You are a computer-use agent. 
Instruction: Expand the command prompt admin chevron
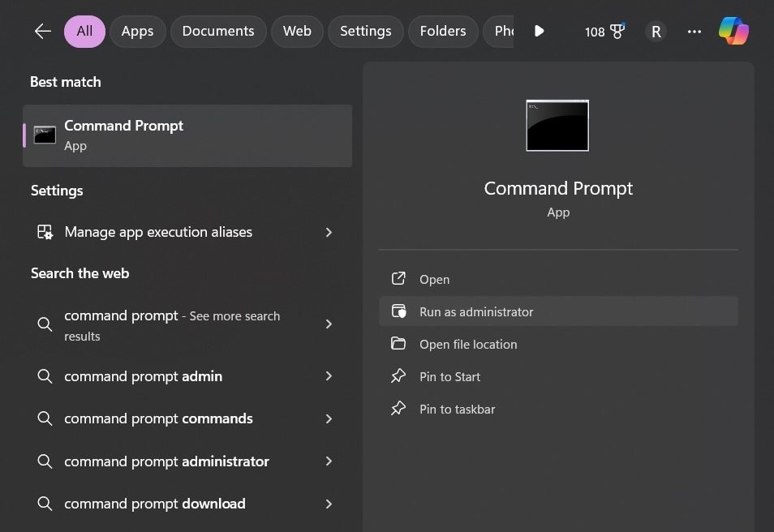(329, 376)
